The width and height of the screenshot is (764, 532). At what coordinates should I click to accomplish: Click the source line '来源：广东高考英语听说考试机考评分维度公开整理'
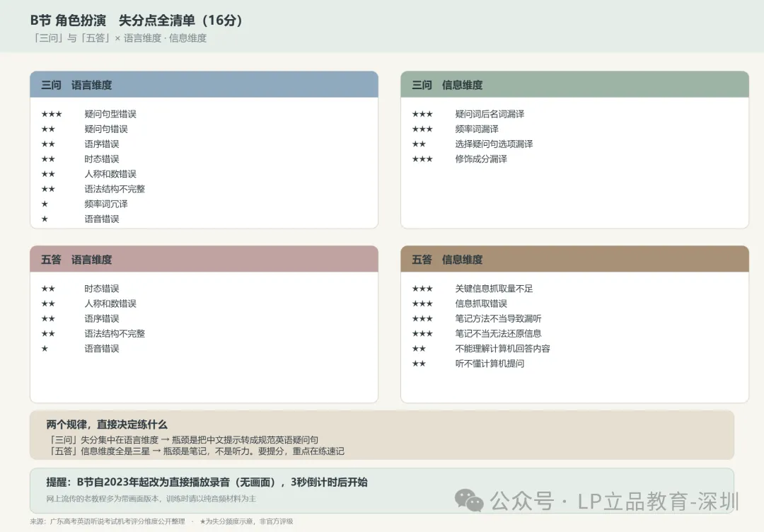coord(108,521)
